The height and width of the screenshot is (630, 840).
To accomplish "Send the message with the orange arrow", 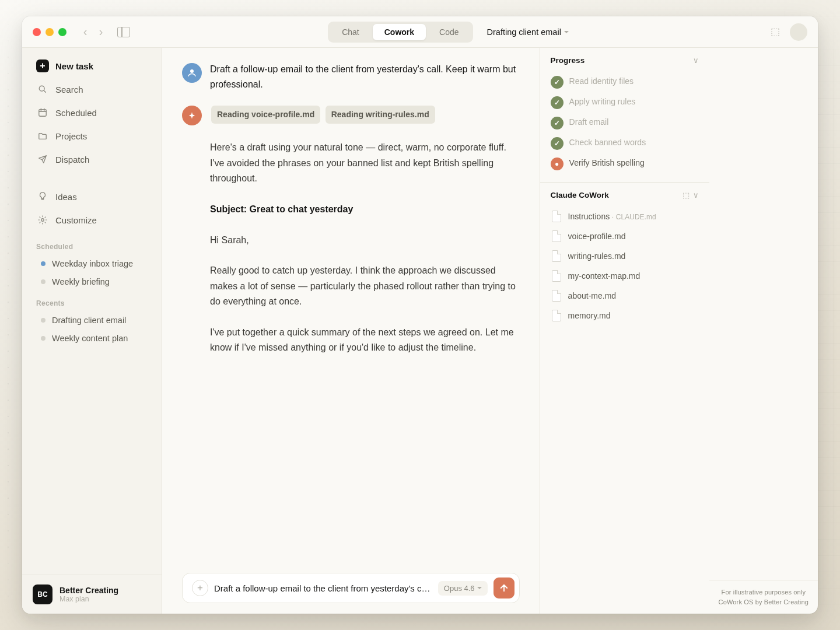I will [x=503, y=588].
